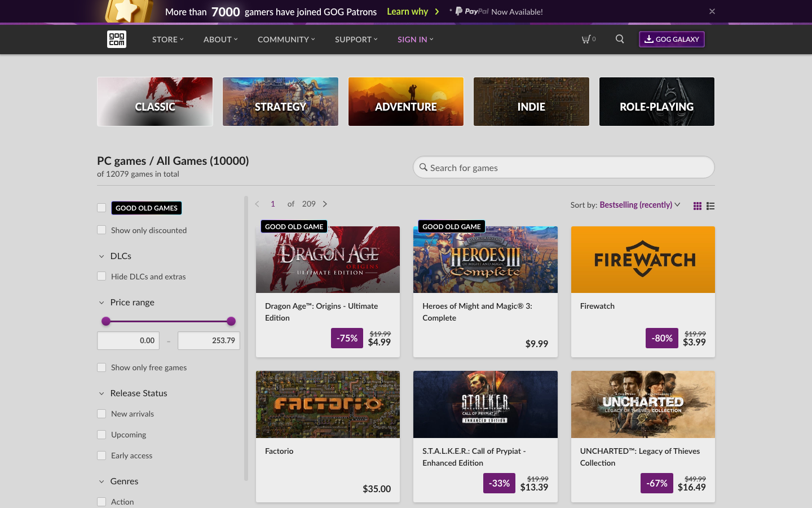Viewport: 812px width, 508px height.
Task: Check Hide DLCs and extras
Action: (101, 276)
